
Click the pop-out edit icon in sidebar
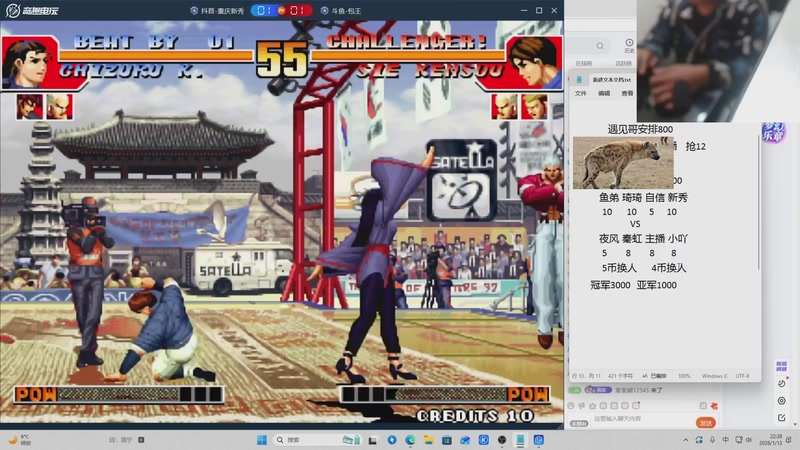click(x=781, y=418)
